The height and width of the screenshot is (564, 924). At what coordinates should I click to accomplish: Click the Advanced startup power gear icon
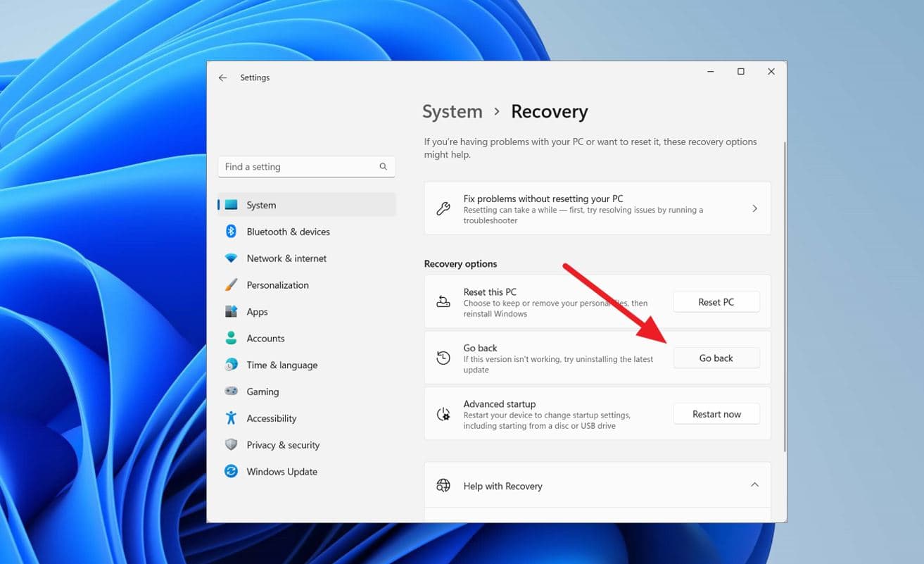tap(443, 414)
